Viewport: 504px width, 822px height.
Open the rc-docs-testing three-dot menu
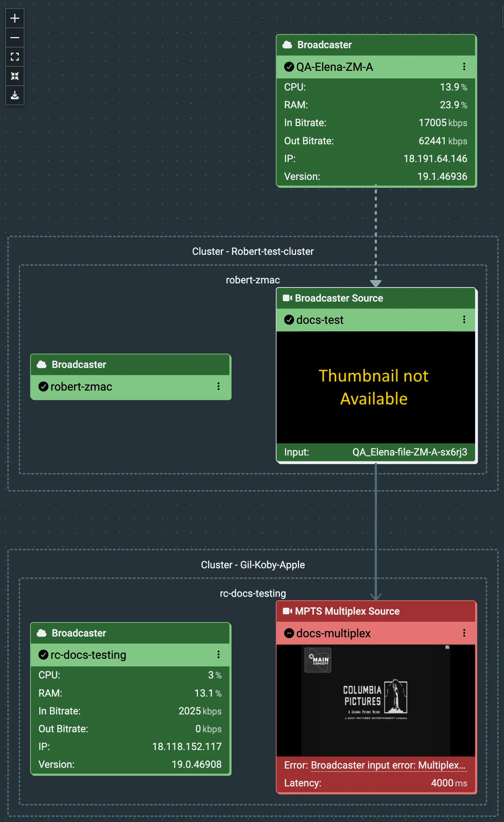[219, 655]
